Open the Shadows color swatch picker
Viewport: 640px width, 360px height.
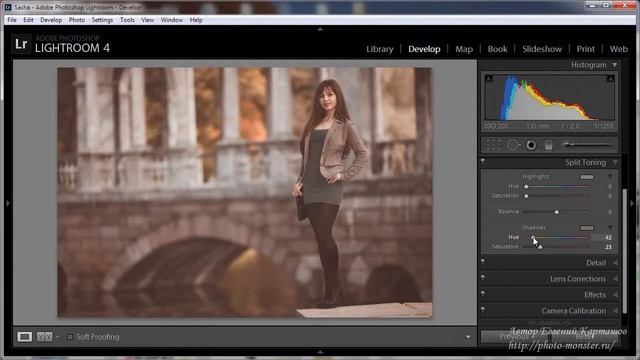pyautogui.click(x=587, y=227)
